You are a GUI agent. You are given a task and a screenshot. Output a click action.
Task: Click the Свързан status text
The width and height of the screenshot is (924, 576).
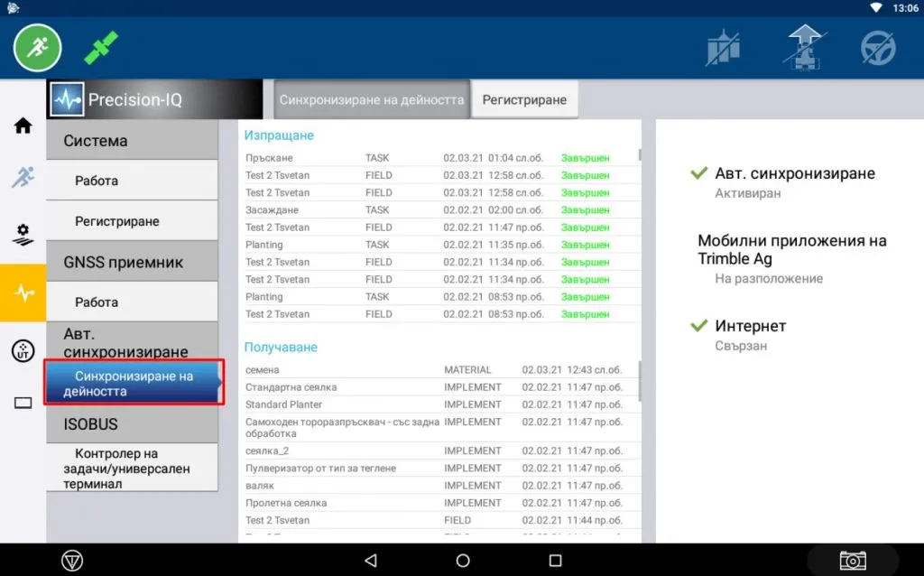tap(741, 346)
